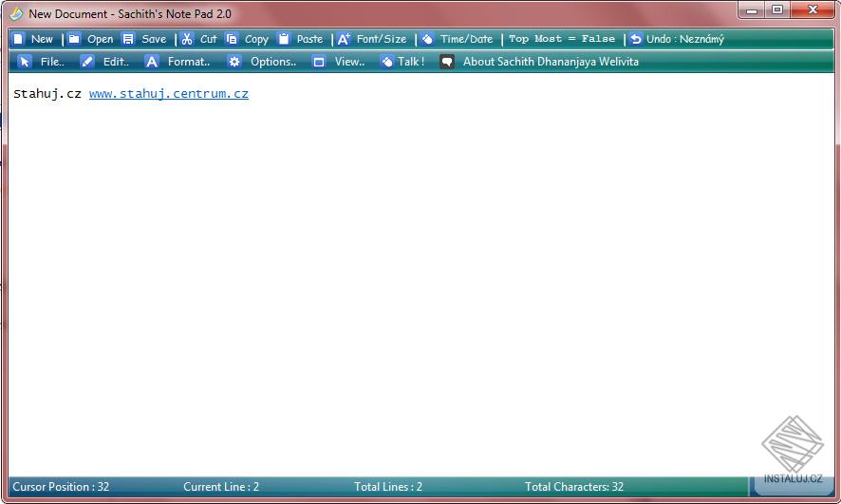Click Cursor Position : 32 status entry
Screen dimensions: 841x504
[61, 487]
